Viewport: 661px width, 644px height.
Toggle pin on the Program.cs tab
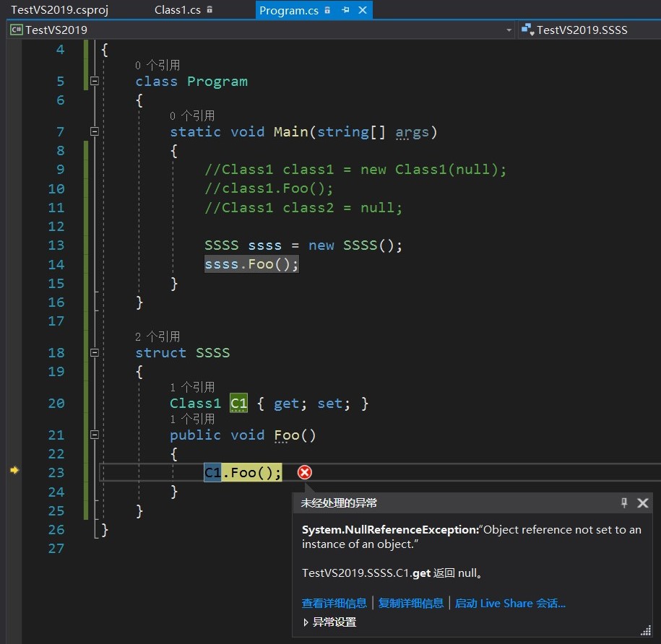pyautogui.click(x=346, y=10)
